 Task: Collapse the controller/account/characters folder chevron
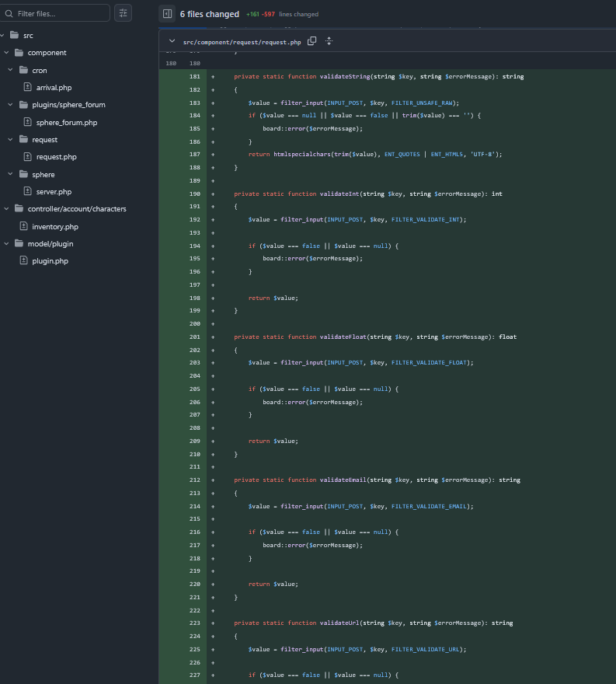(6, 209)
